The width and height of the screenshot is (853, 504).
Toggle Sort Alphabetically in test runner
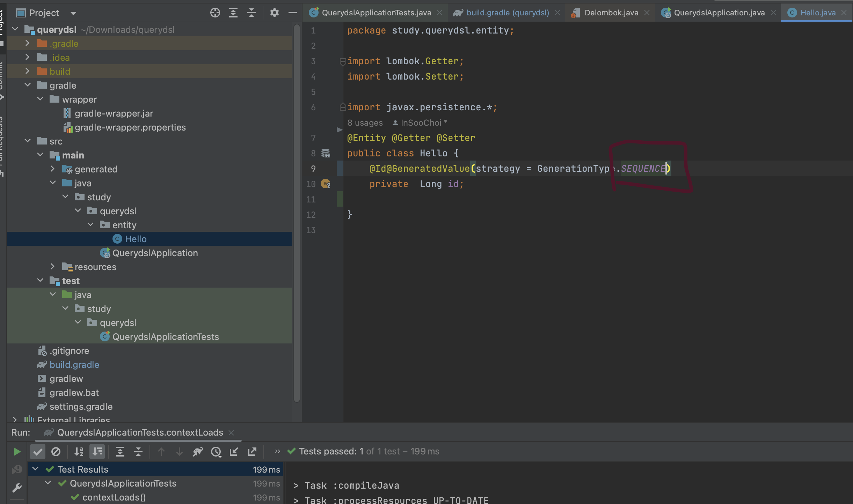click(79, 452)
